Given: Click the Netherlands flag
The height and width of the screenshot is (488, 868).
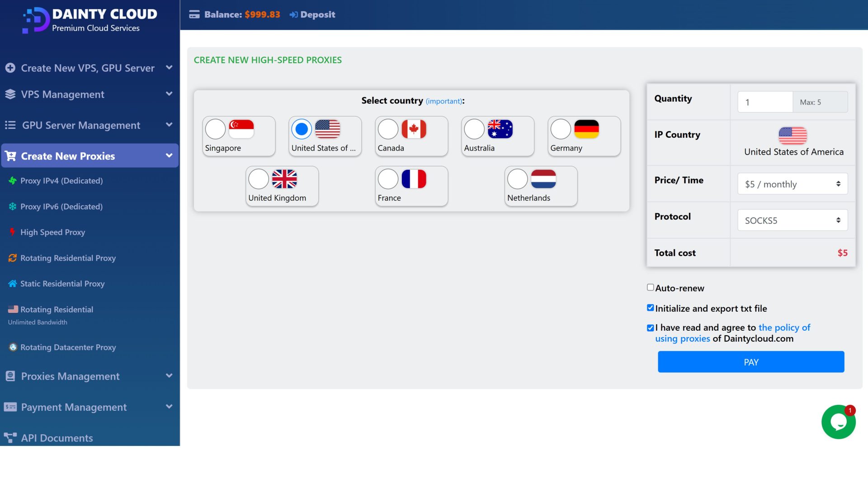Looking at the screenshot, I should (x=543, y=179).
